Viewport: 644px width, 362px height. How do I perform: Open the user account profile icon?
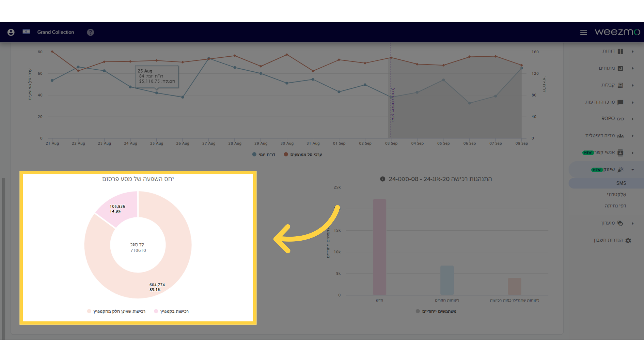(x=11, y=32)
